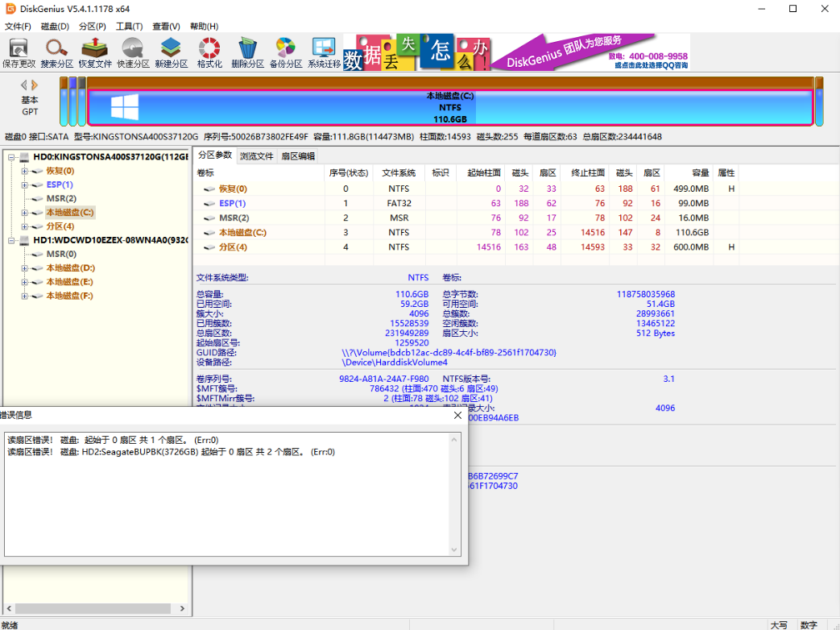This screenshot has height=630, width=840.
Task: Launch the 恢复文件 file recovery tool
Action: [95, 52]
